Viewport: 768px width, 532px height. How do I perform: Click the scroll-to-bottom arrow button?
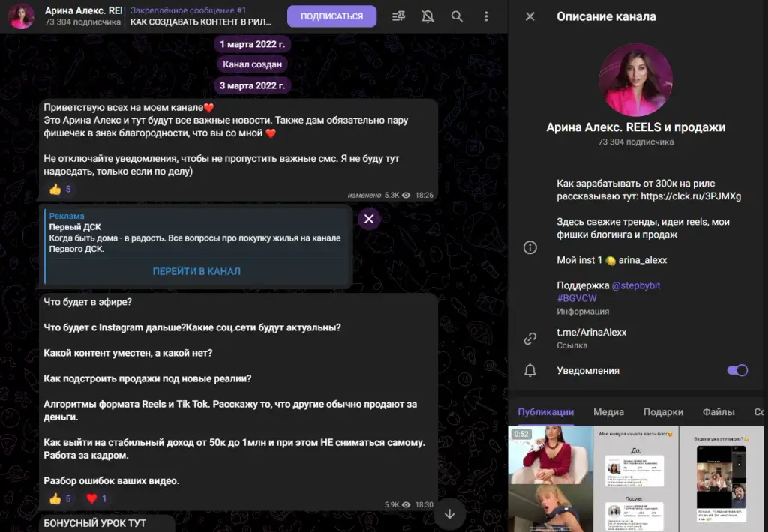coord(450,514)
